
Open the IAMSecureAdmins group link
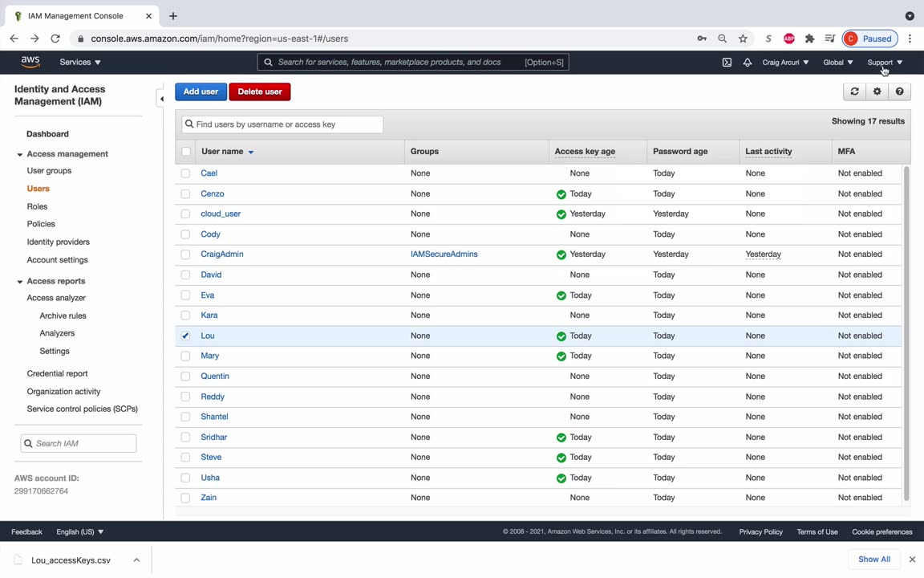point(444,254)
